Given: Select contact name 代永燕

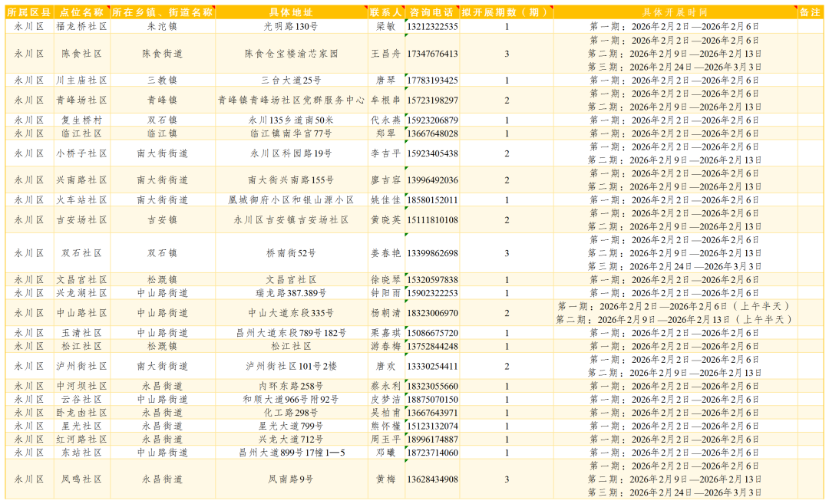Looking at the screenshot, I should (x=386, y=120).
